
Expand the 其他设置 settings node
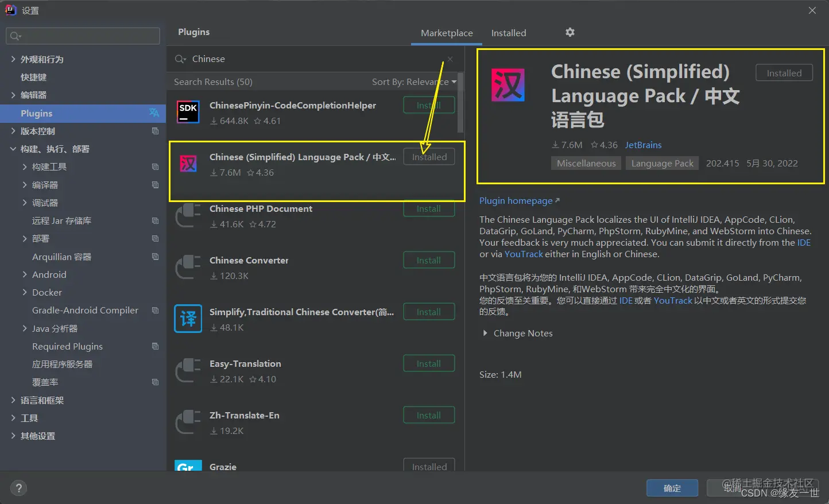13,436
